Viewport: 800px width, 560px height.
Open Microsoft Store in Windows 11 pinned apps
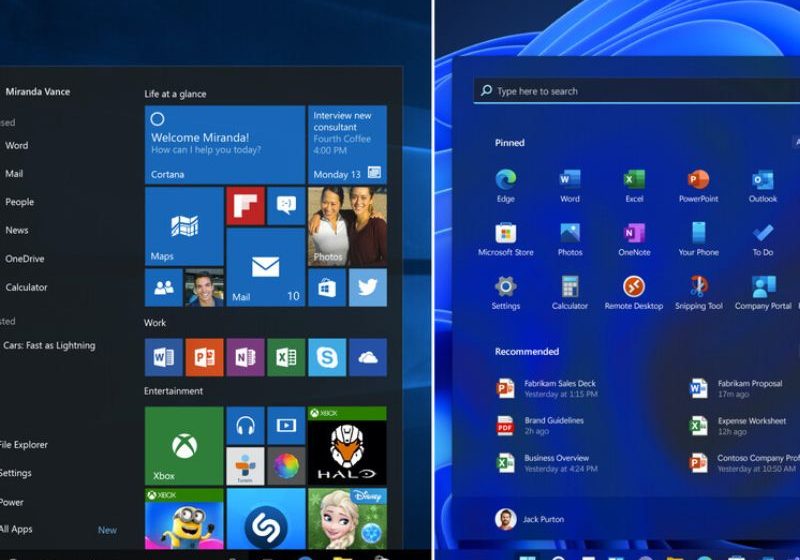coord(506,239)
